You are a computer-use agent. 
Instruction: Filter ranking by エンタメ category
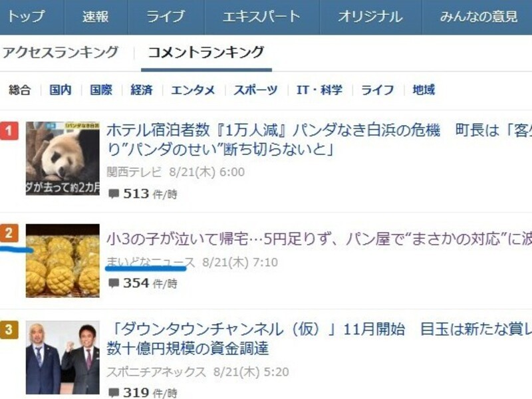pos(193,90)
